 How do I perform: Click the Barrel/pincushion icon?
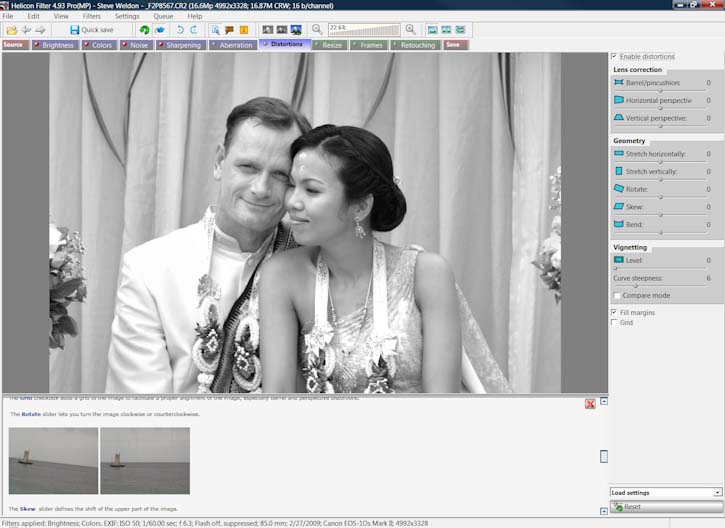tap(619, 82)
